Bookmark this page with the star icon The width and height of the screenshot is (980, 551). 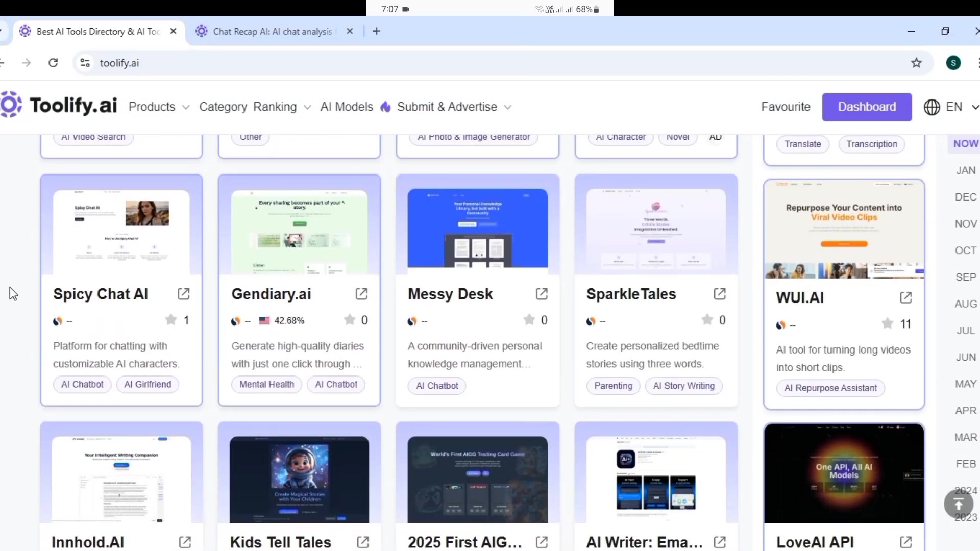917,63
